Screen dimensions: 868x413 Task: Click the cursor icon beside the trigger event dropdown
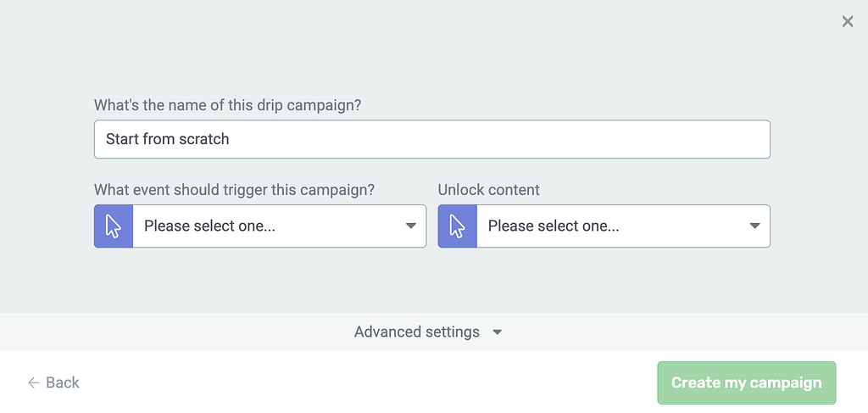[114, 226]
